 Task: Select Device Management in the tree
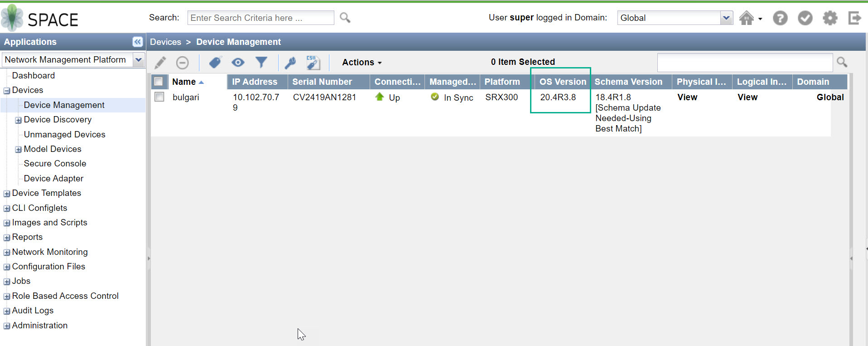pyautogui.click(x=64, y=105)
